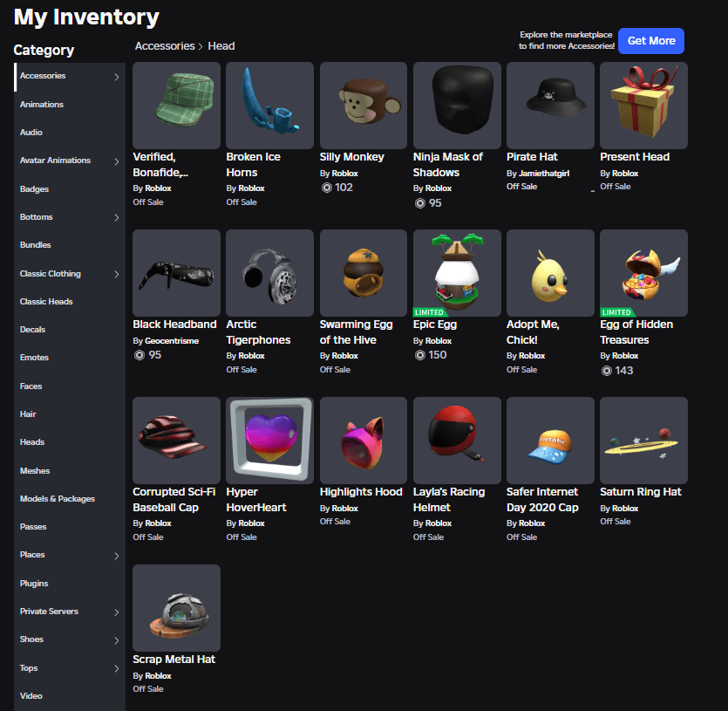Click the LIMITED badge on Epic Egg
Viewport: 728px width, 711px height.
[x=429, y=312]
